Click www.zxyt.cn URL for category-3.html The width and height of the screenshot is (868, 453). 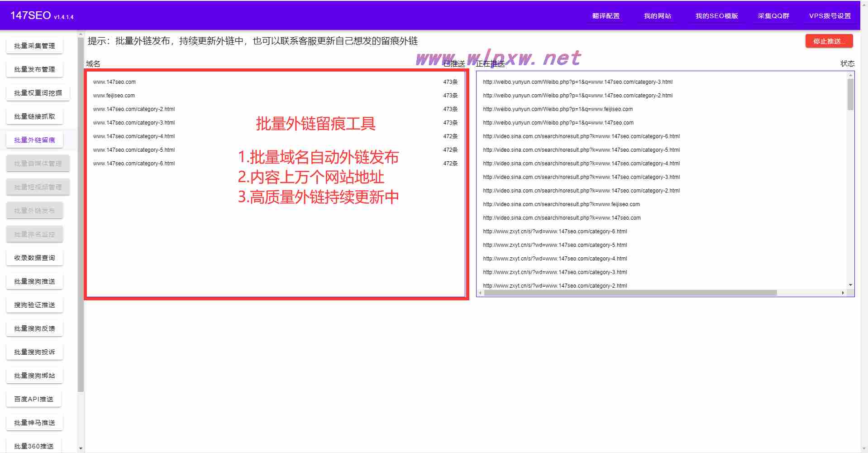point(555,272)
